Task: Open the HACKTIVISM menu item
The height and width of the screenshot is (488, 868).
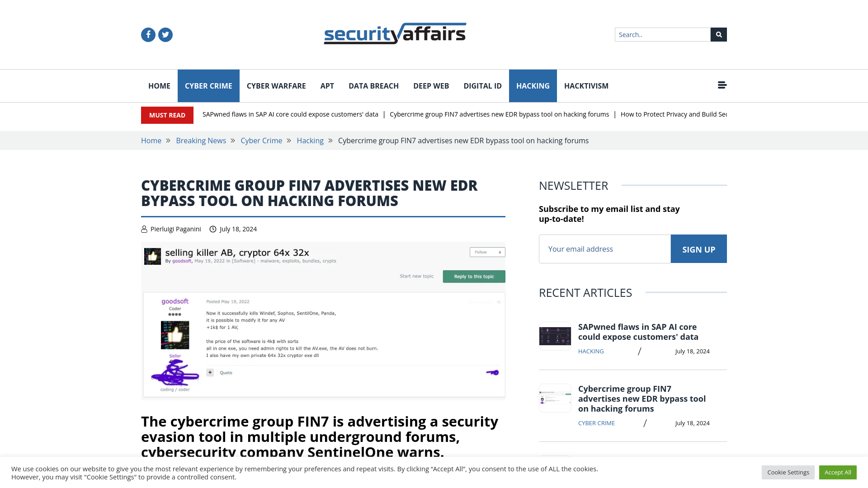Action: (587, 86)
